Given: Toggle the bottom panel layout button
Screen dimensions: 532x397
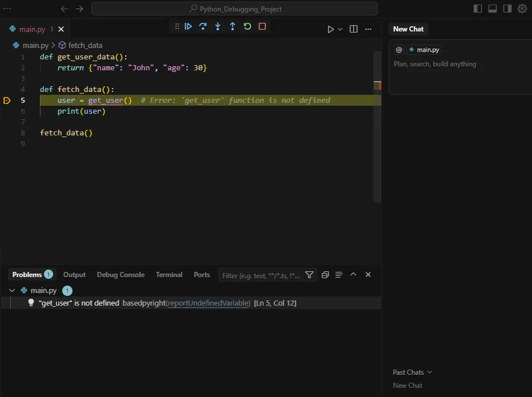Looking at the screenshot, I should (x=492, y=9).
